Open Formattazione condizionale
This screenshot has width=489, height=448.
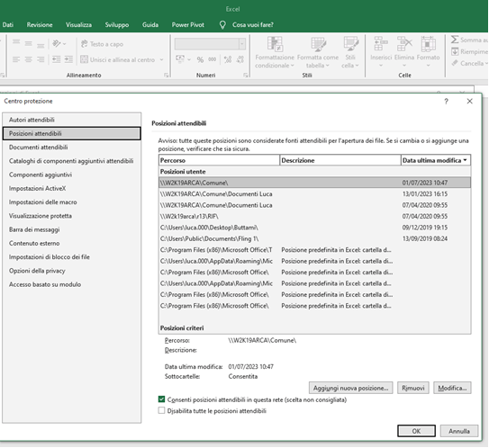tap(275, 52)
